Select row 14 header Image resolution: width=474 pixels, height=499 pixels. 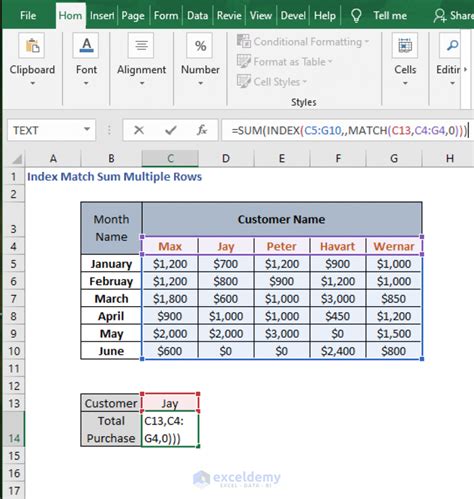coord(13,429)
